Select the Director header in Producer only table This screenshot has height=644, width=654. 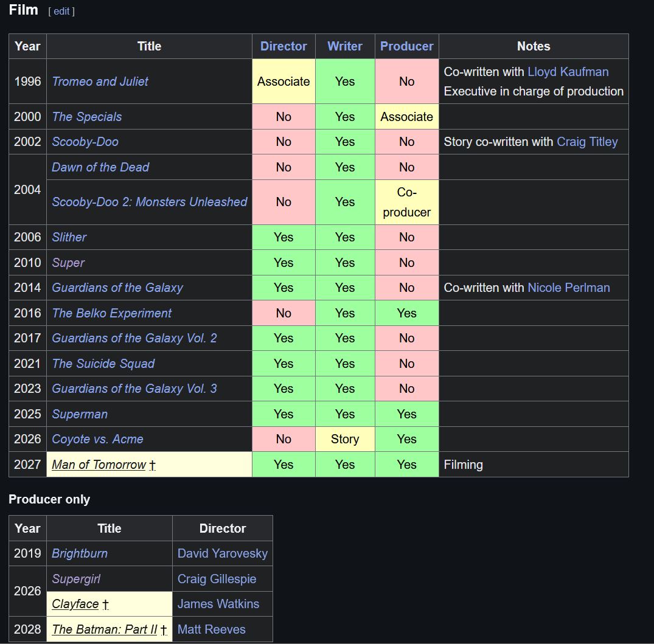222,528
